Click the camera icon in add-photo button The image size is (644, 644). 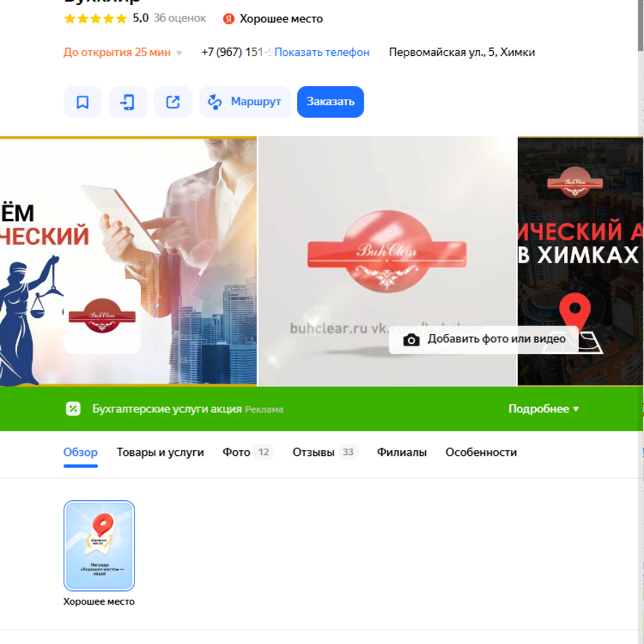click(x=411, y=340)
